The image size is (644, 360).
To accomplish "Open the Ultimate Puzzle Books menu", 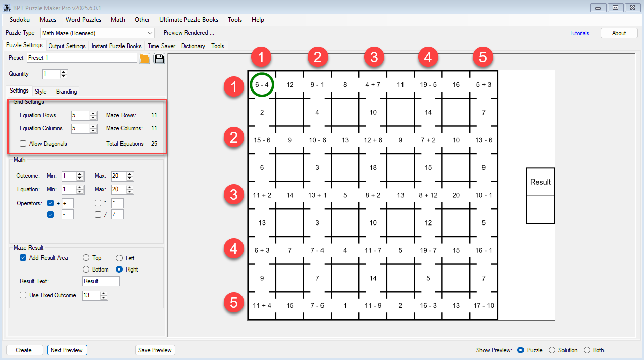I will [x=189, y=20].
